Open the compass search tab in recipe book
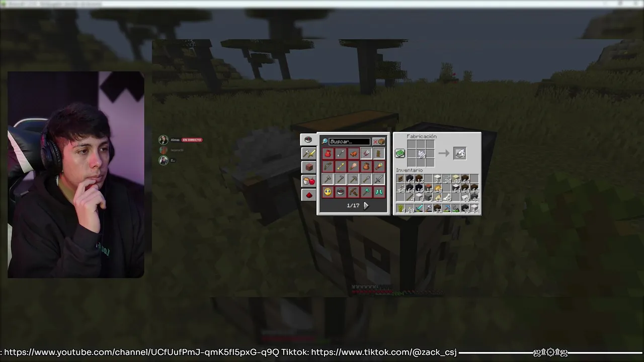Screen dimensions: 644x362 pyautogui.click(x=308, y=139)
